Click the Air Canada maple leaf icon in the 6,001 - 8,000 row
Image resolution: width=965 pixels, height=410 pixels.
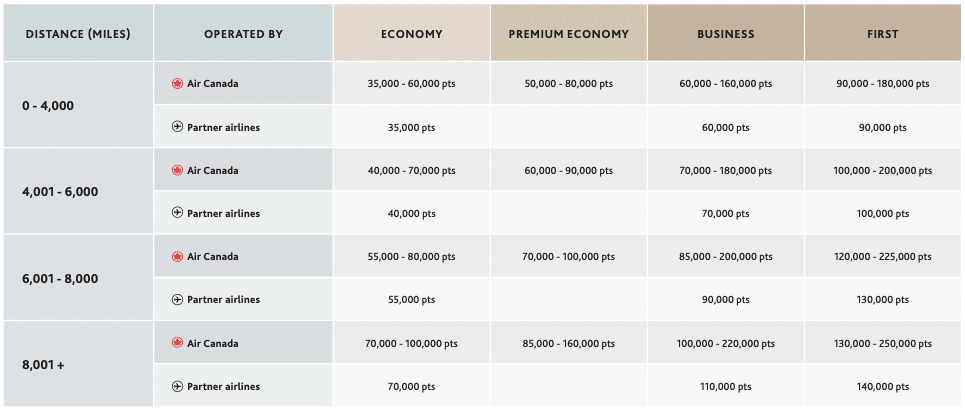(x=178, y=256)
